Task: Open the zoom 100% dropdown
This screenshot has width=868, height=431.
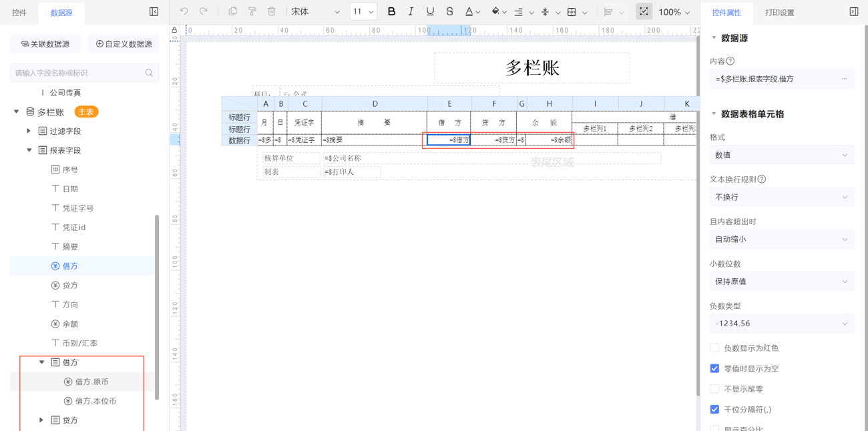Action: [674, 12]
